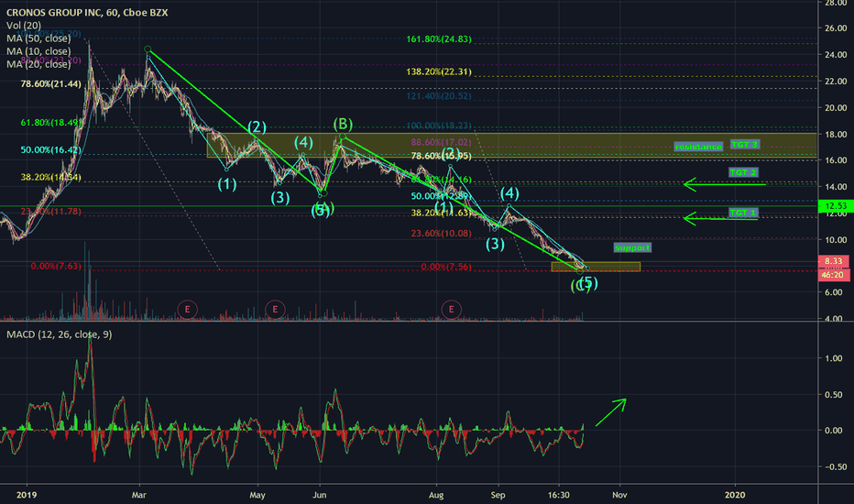Image resolution: width=854 pixels, height=504 pixels.
Task: Select the 0.00%(7.56) Fibonacci label
Action: pos(446,267)
